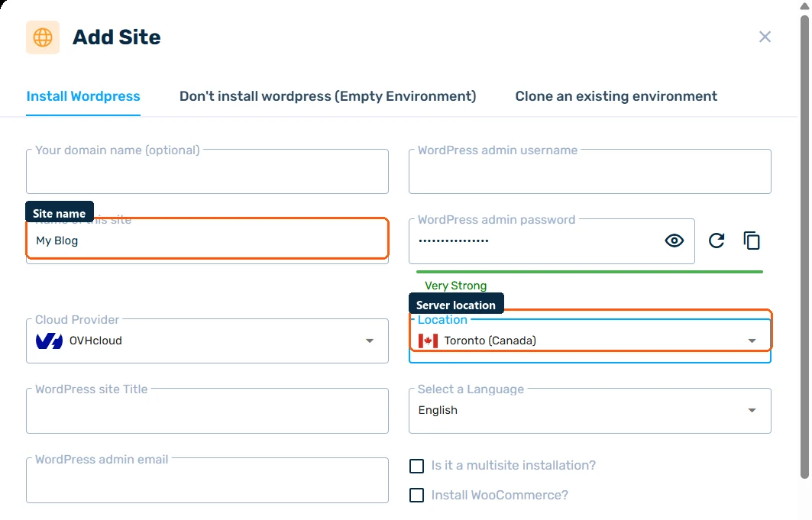
Task: Click the globe icon beside Add Site
Action: tap(43, 37)
